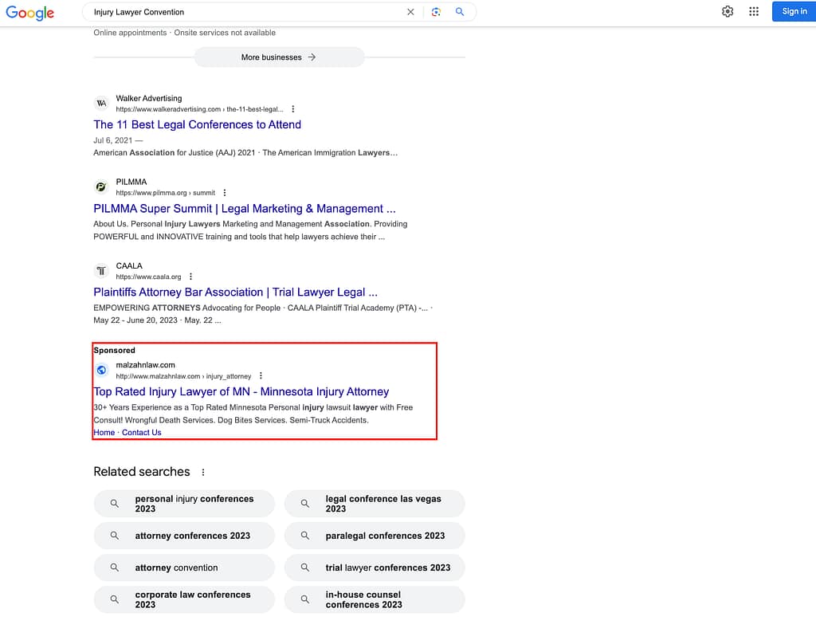816x644 pixels.
Task: Click the Jul 6, 2021 date text
Action: click(x=113, y=140)
